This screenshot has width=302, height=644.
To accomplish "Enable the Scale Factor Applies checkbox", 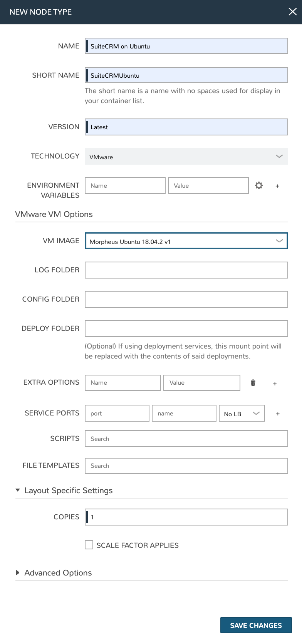I will point(89,545).
